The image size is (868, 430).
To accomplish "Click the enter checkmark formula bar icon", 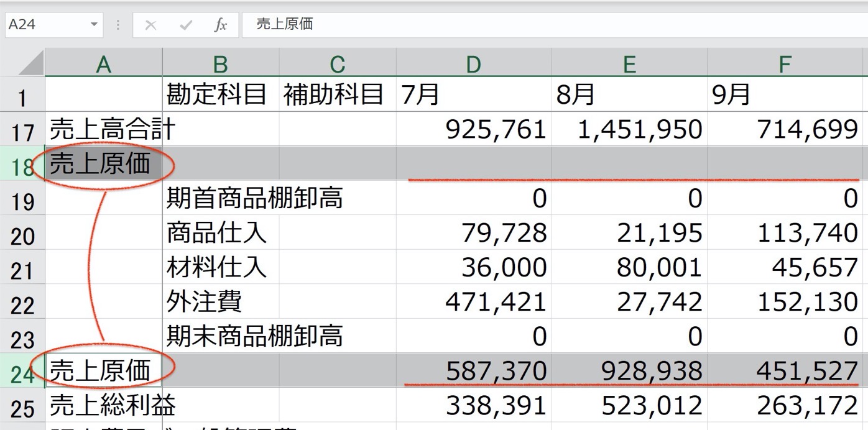I will coord(185,25).
